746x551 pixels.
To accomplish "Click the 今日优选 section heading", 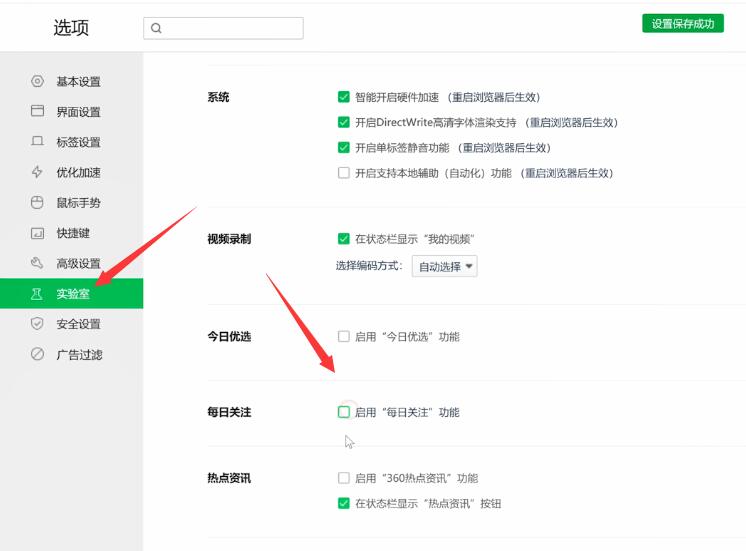I will coord(229,336).
